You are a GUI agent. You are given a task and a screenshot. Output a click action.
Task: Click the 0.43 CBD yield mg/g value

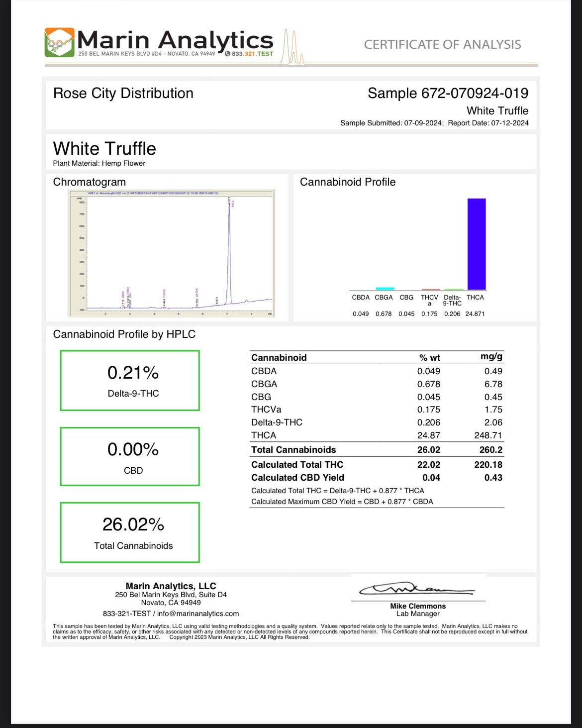[x=493, y=478]
